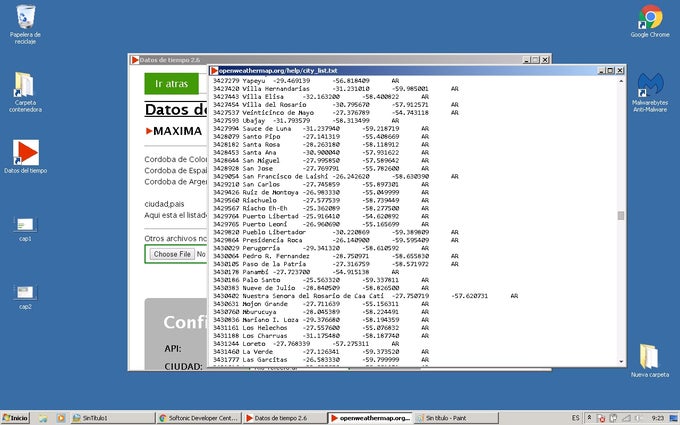680x425 pixels.
Task: Select the San Francisco de Laishi row
Action: (x=335, y=177)
